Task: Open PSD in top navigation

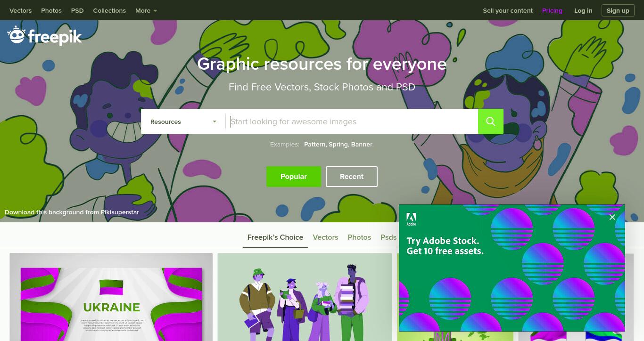Action: tap(77, 10)
